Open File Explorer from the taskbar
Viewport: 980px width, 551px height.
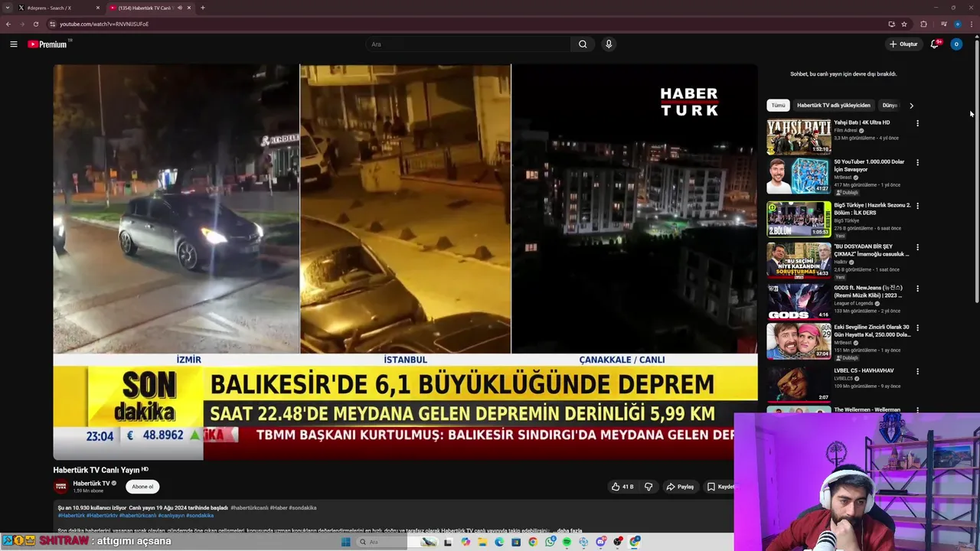(x=482, y=542)
